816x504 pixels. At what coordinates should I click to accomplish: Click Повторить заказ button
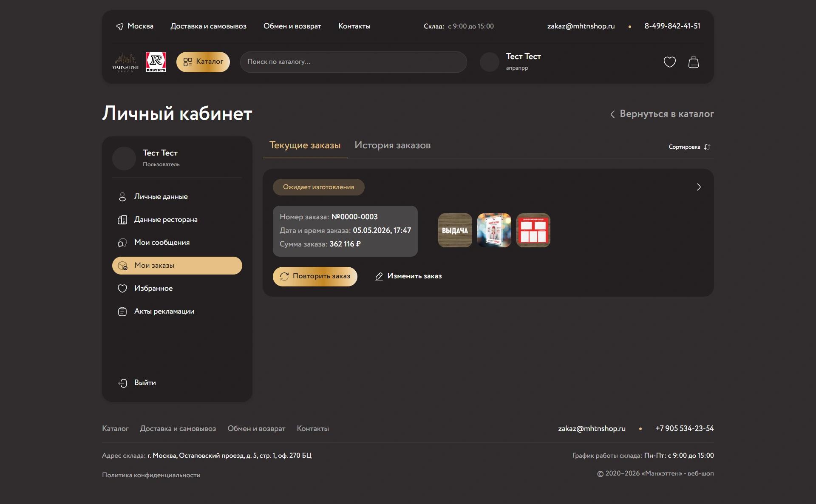(x=315, y=277)
